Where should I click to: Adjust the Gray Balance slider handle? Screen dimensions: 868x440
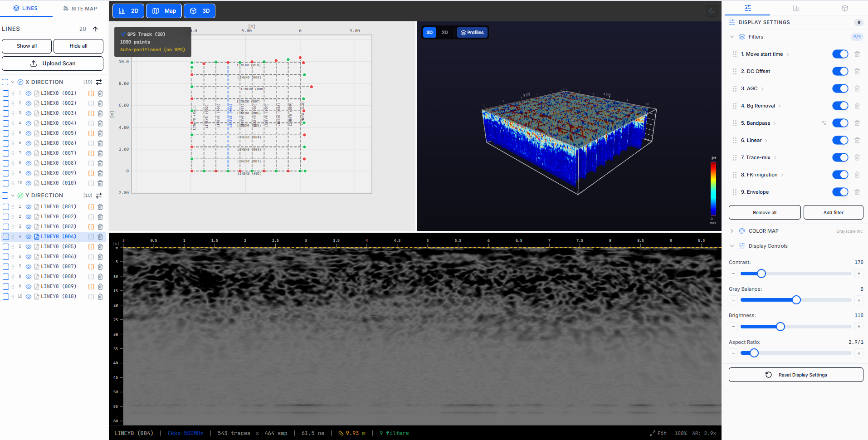point(796,300)
